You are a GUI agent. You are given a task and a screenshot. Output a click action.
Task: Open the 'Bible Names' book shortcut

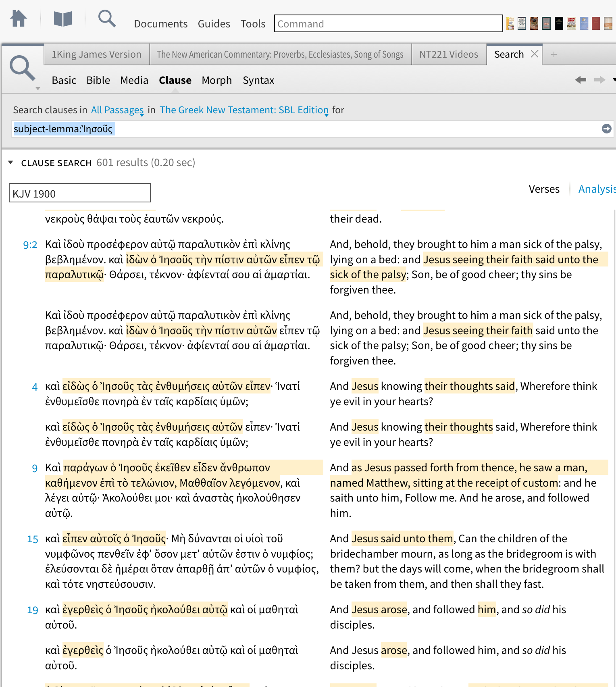tap(534, 23)
